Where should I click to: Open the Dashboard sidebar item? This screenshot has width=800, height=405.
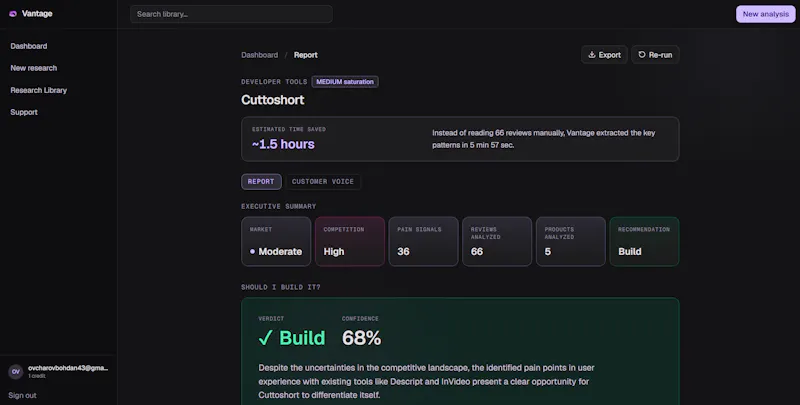tap(29, 46)
